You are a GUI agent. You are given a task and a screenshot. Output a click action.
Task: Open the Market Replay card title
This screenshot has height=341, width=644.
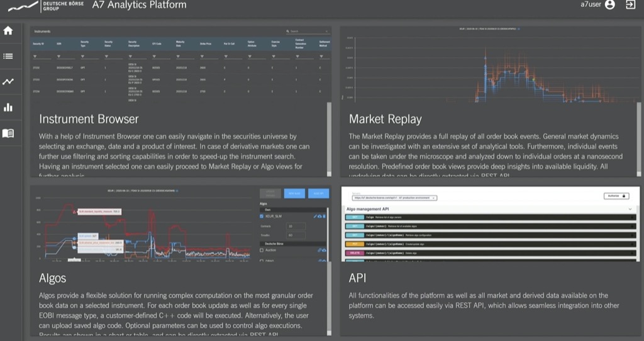385,119
